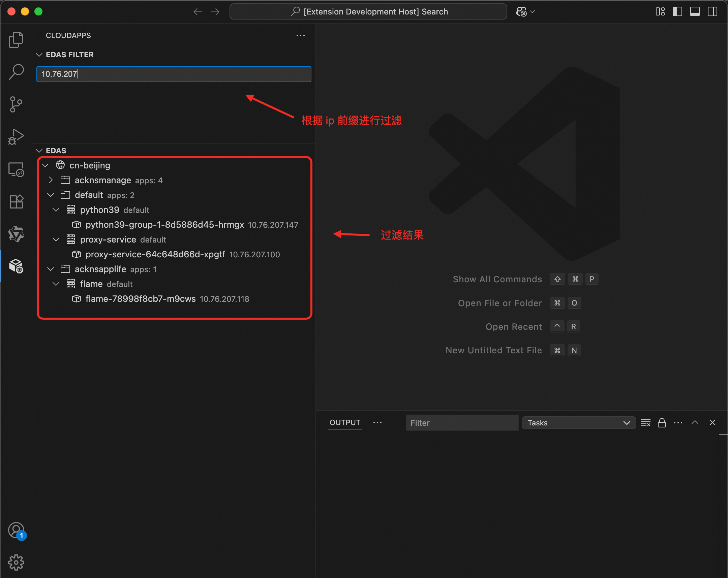Open the Tasks output channel dropdown

point(578,423)
